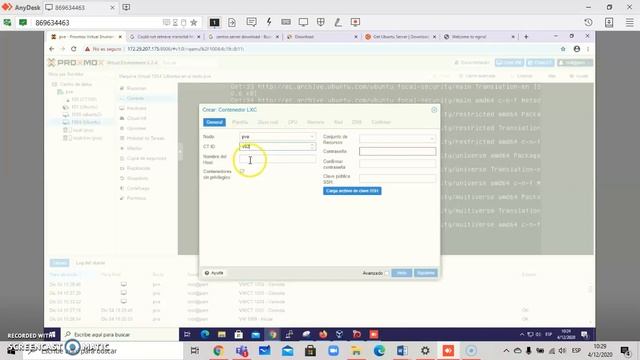Open Zoom from the host taskbar
The image size is (640, 360).
[x=333, y=351]
